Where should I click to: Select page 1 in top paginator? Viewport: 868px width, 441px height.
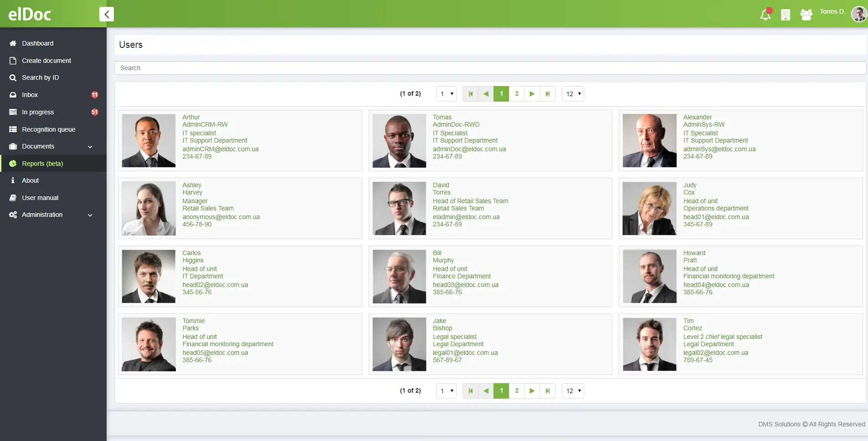coord(501,94)
